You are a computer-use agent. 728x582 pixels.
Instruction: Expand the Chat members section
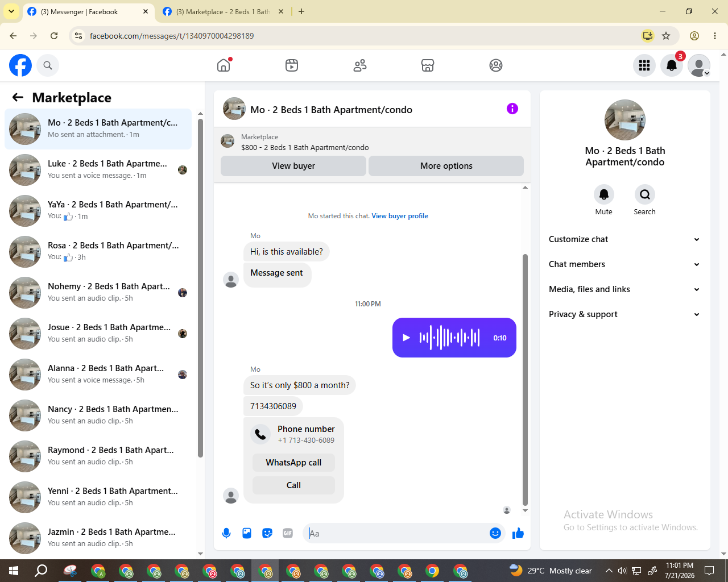click(x=624, y=264)
